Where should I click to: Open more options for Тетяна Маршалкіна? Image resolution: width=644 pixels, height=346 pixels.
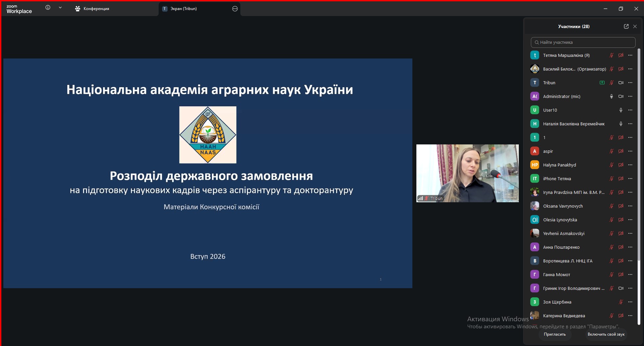[630, 55]
